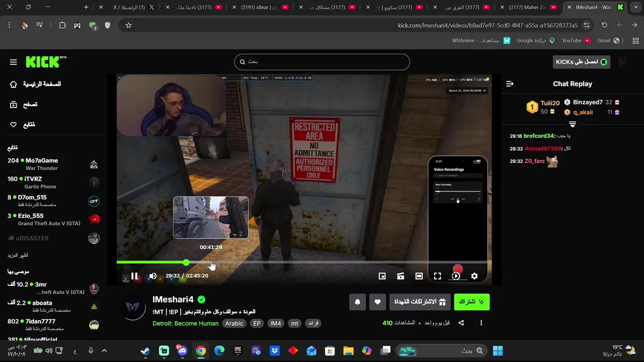Click the Get KICKs button
Image resolution: width=644 pixels, height=362 pixels.
click(582, 62)
